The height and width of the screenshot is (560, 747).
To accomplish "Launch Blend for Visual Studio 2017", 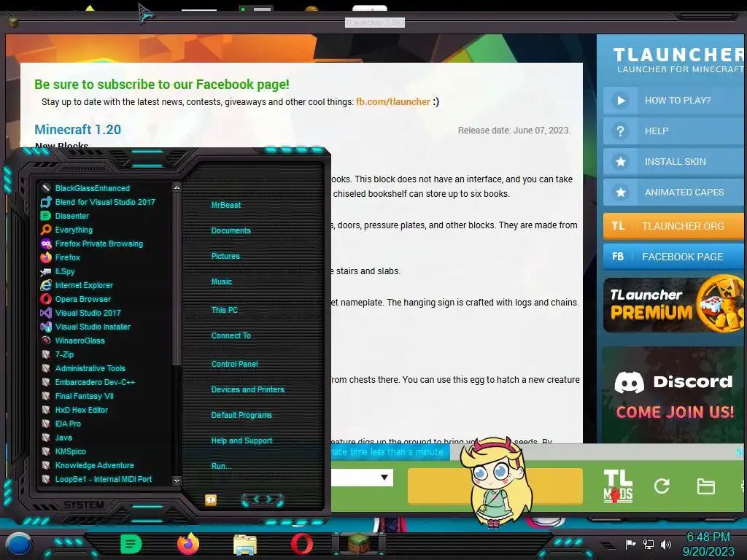I will [98, 202].
